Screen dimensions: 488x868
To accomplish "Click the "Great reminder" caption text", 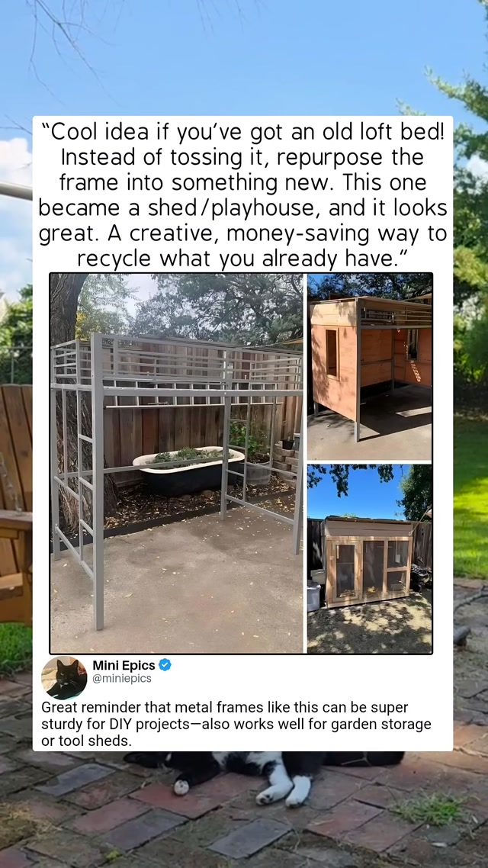I will (236, 724).
